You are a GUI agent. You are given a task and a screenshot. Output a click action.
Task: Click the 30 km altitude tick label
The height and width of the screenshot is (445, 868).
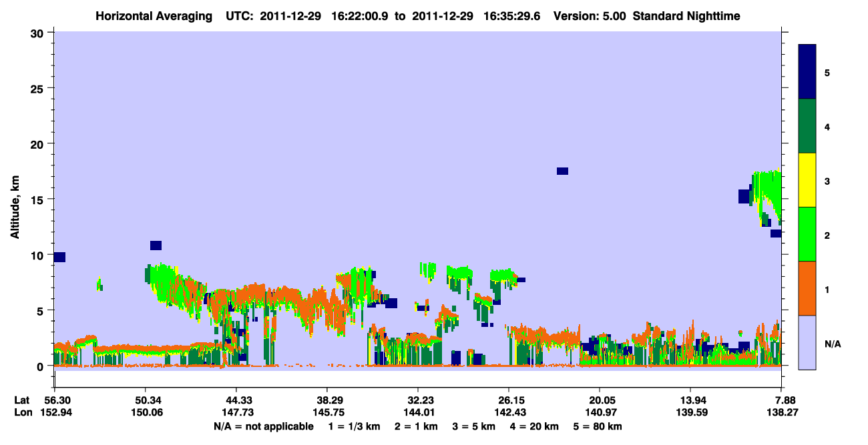tap(38, 33)
